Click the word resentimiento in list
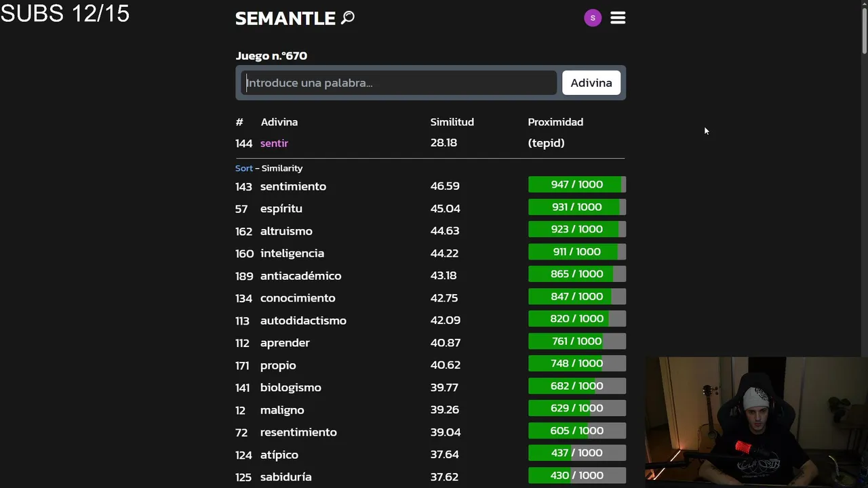Viewport: 868px width, 488px height. [x=298, y=432]
